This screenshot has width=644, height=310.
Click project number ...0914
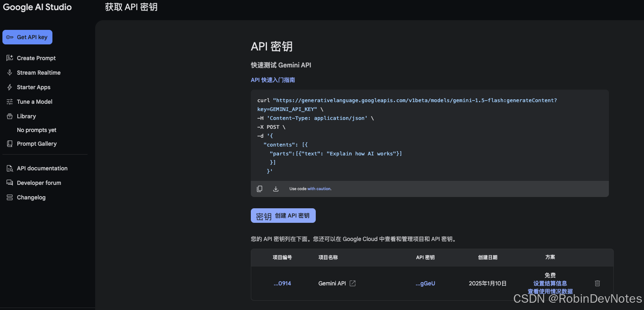[282, 283]
